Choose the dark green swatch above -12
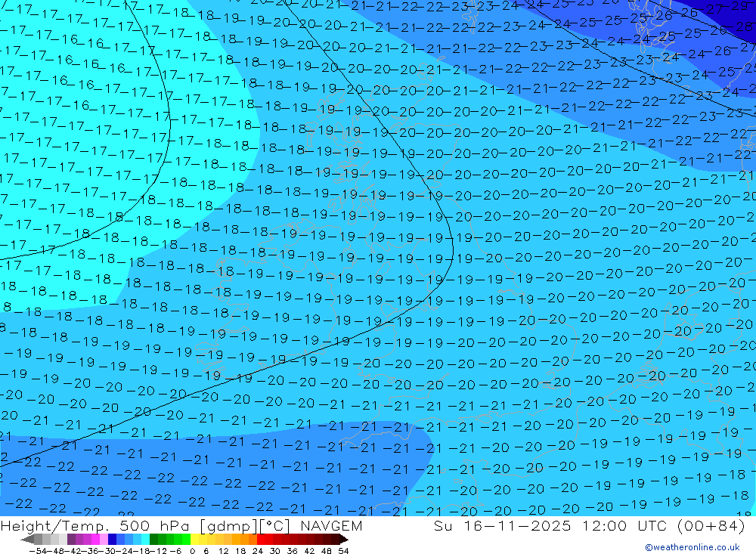 pos(153,539)
